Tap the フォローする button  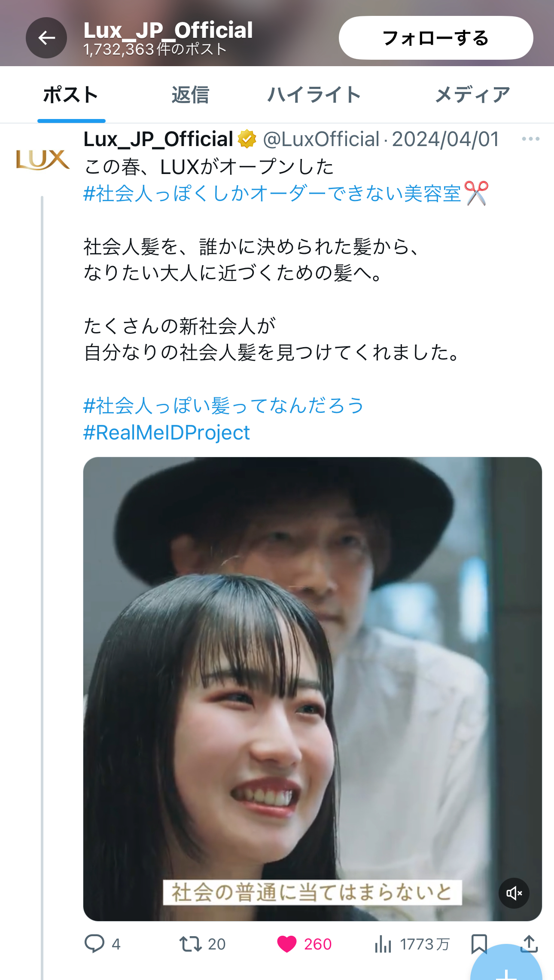[436, 38]
